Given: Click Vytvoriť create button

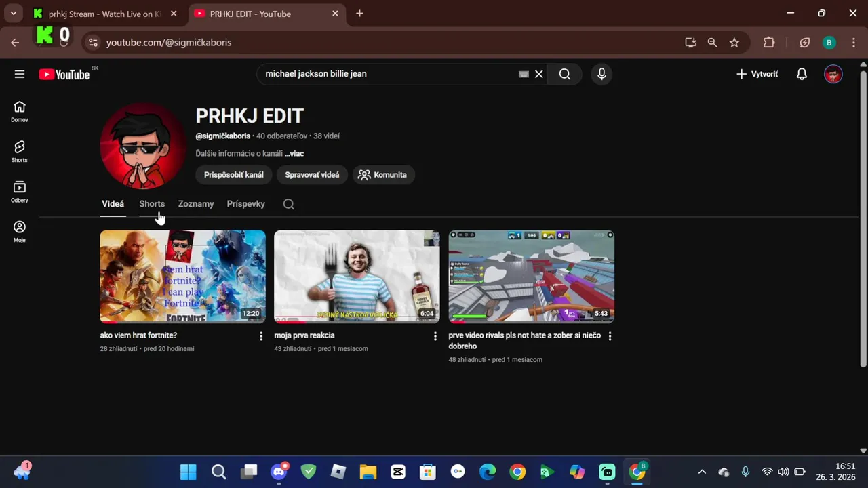Looking at the screenshot, I should pos(757,74).
